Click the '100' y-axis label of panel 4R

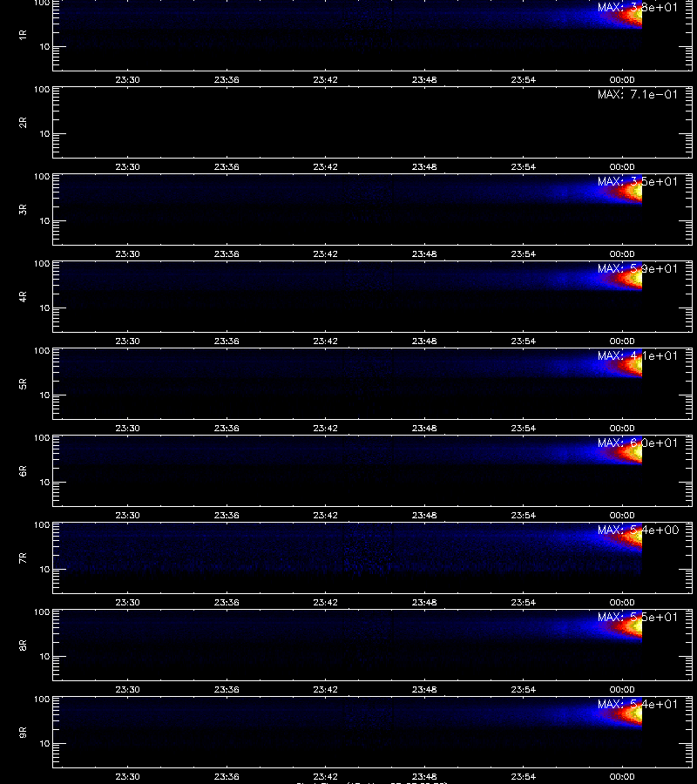click(x=42, y=263)
